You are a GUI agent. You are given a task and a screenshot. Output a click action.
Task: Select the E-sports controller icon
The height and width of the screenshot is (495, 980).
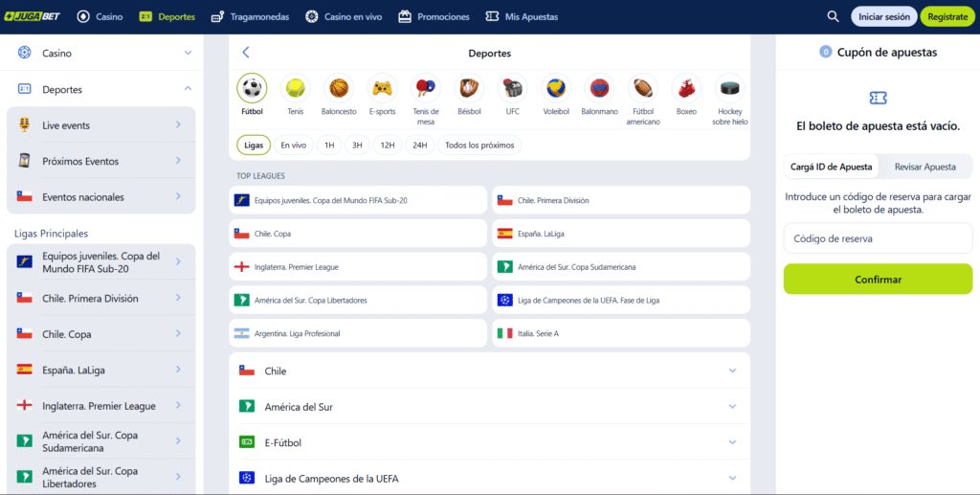tap(383, 88)
